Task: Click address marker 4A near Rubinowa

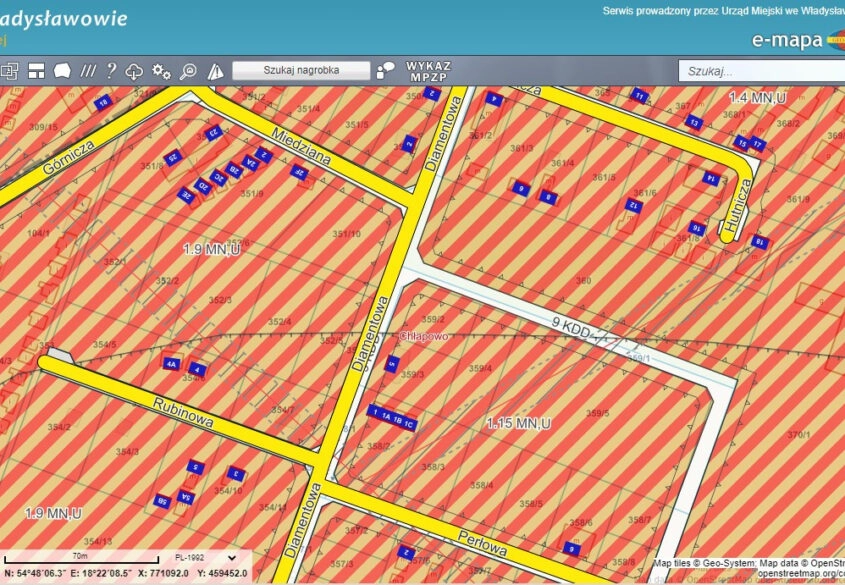Action: click(x=171, y=365)
